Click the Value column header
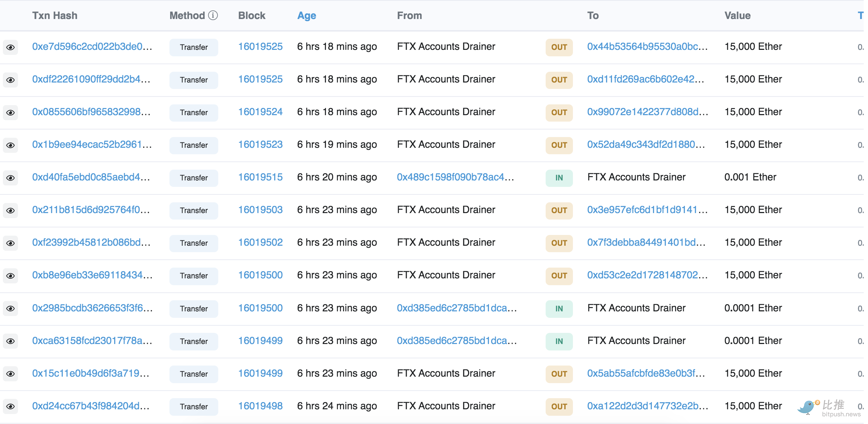This screenshot has height=424, width=868. [x=737, y=15]
